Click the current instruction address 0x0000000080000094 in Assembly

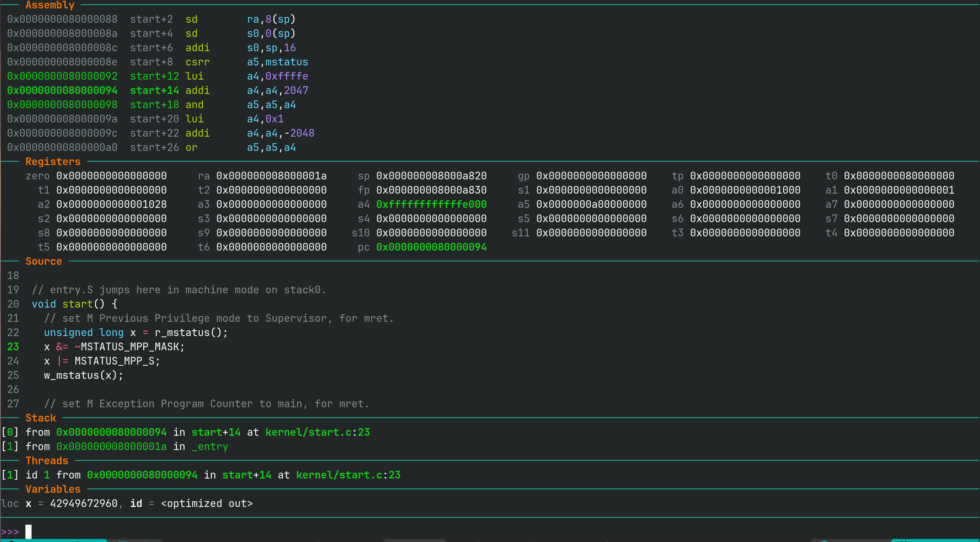click(62, 90)
